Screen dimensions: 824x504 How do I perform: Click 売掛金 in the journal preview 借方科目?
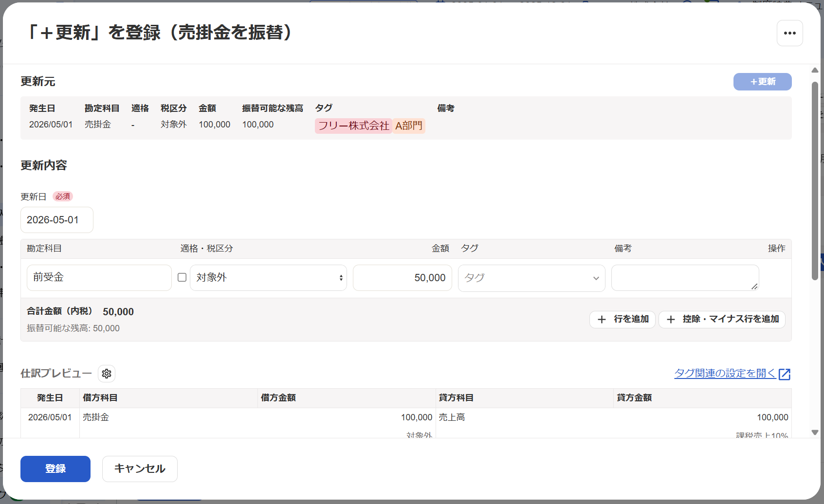point(96,417)
